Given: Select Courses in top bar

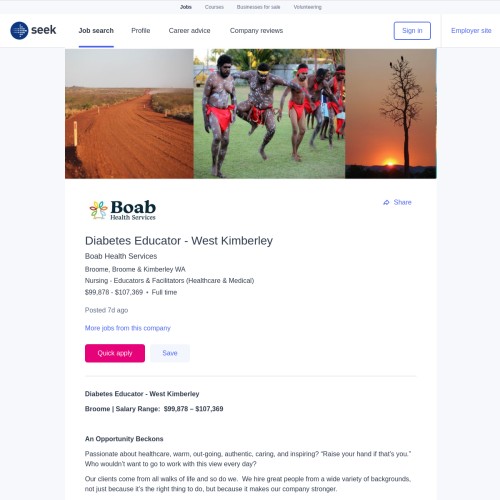Looking at the screenshot, I should click(x=214, y=7).
